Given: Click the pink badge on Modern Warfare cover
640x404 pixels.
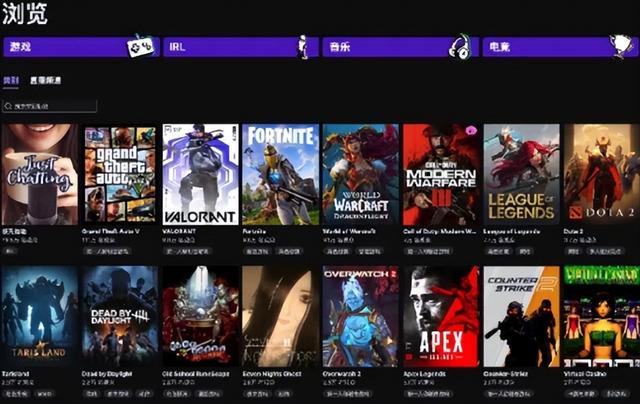Looking at the screenshot, I should click(x=471, y=131).
